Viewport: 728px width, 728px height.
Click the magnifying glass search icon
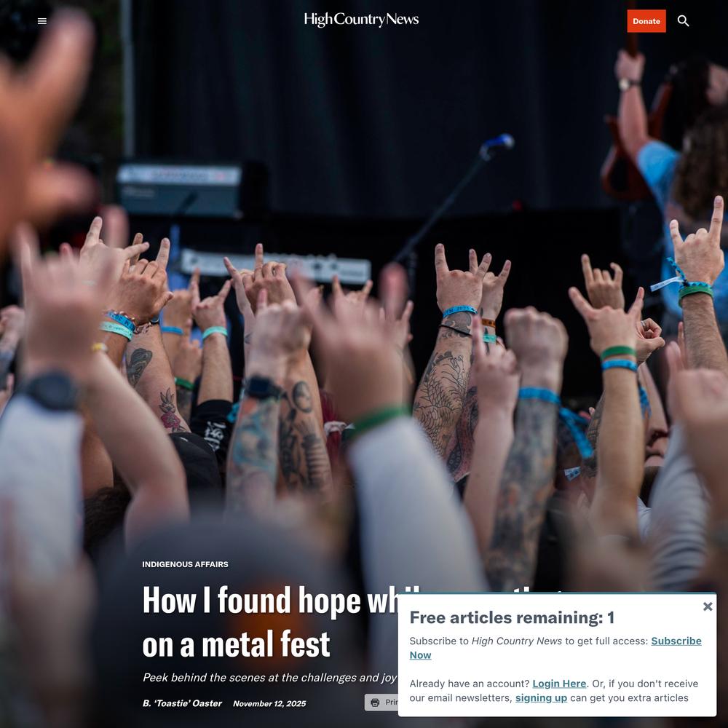[x=683, y=21]
